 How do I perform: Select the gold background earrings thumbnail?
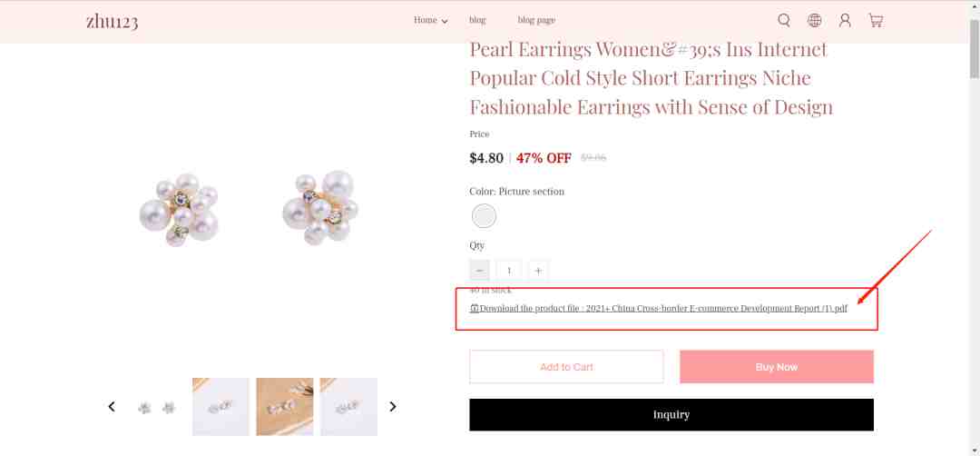(284, 407)
